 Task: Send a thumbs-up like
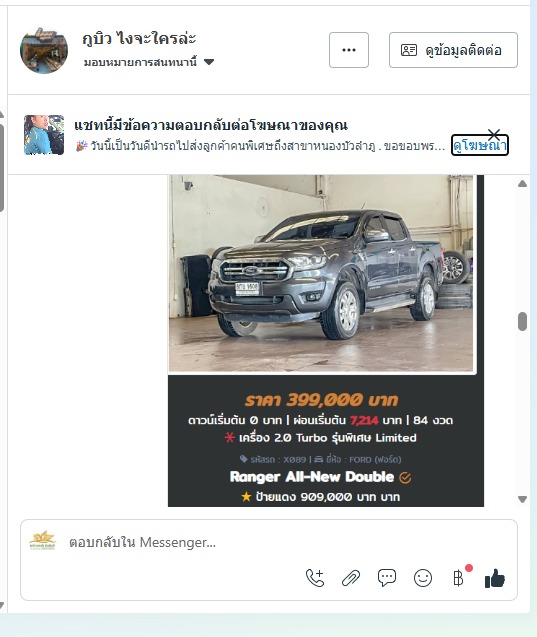[495, 578]
